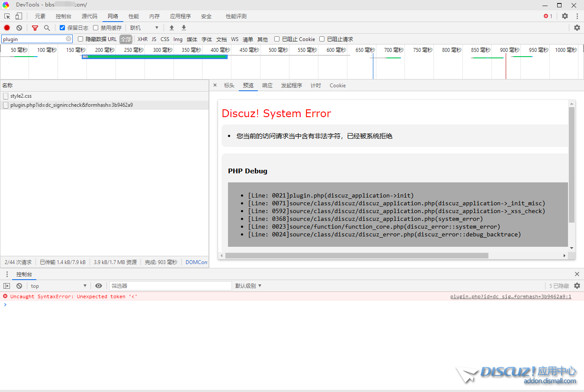Stop recording network log
Screen dimensions: 584x392
point(7,28)
